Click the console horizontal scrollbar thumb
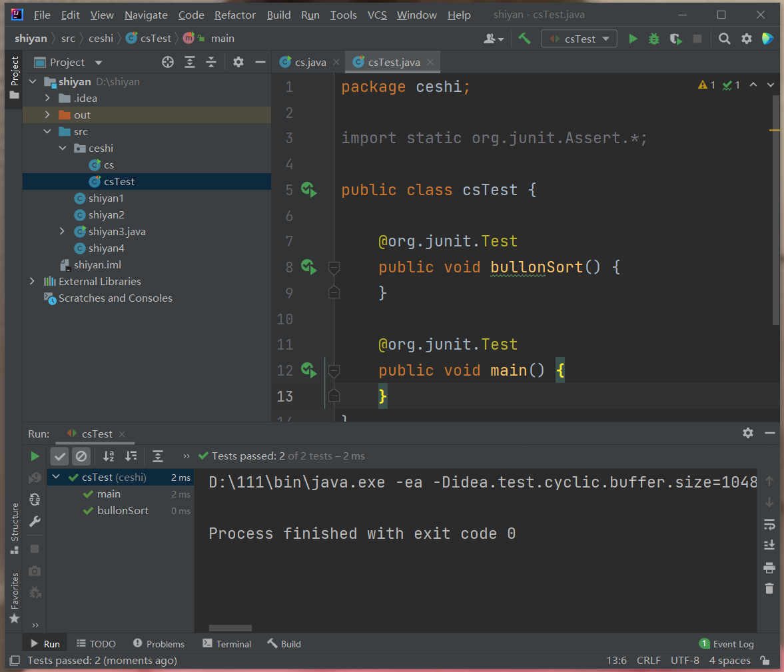The image size is (784, 672). 230,628
